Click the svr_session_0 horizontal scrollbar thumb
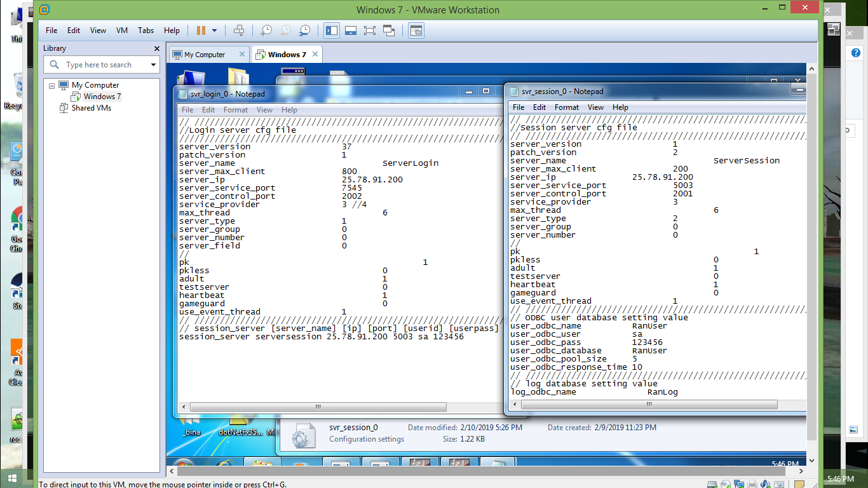Viewport: 868px width, 488px height. point(649,405)
